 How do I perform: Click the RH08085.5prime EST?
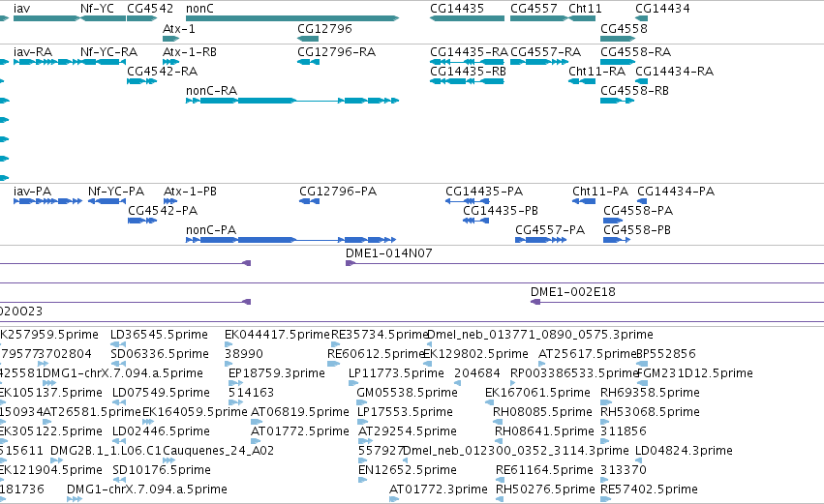coord(497,422)
